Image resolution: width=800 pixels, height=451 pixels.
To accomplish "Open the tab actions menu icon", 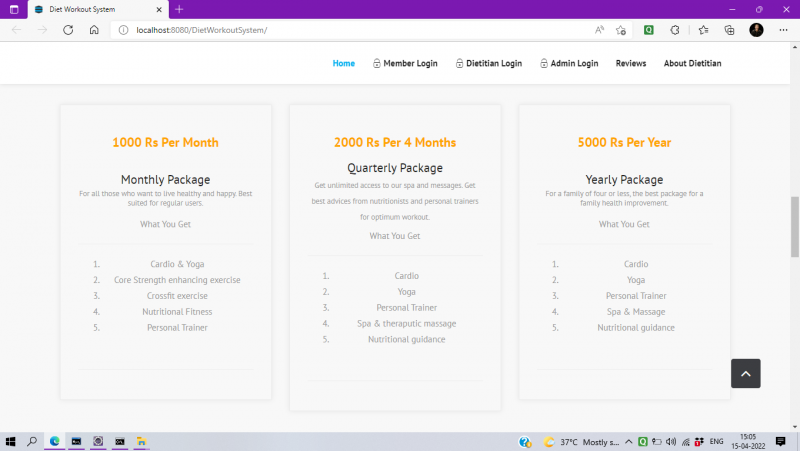I will pos(14,9).
